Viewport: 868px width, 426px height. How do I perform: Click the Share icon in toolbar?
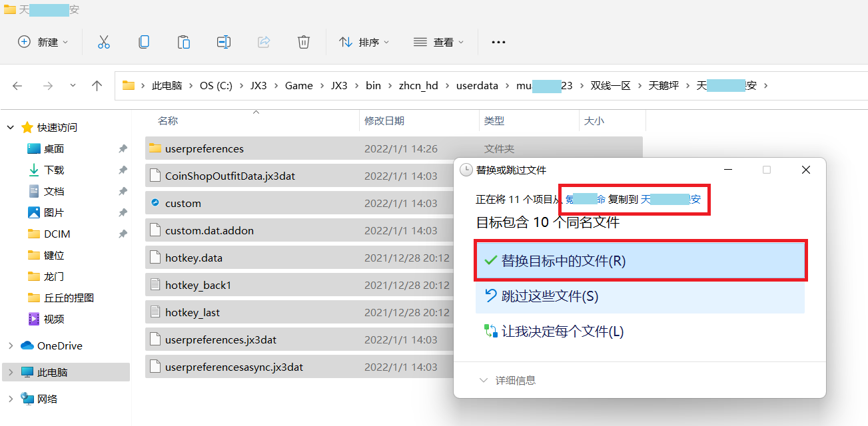[263, 42]
